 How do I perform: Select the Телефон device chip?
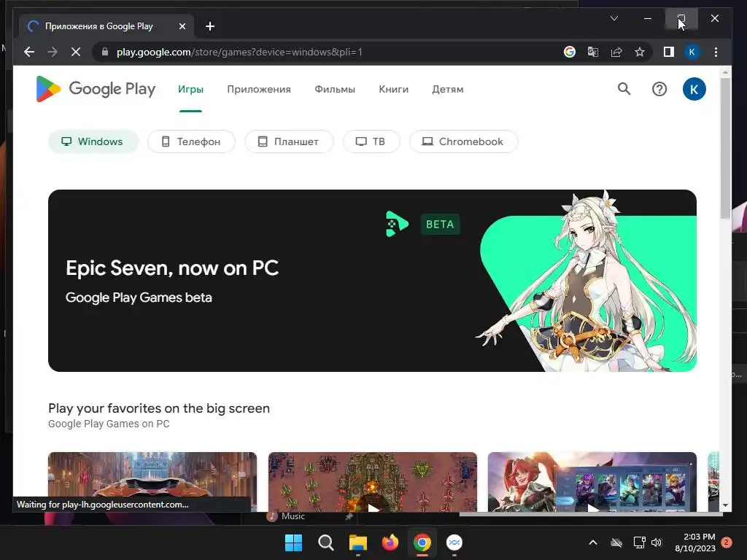pos(191,141)
